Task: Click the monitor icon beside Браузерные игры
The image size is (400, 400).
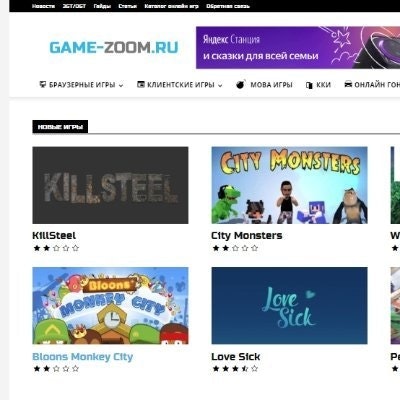Action: [x=43, y=84]
